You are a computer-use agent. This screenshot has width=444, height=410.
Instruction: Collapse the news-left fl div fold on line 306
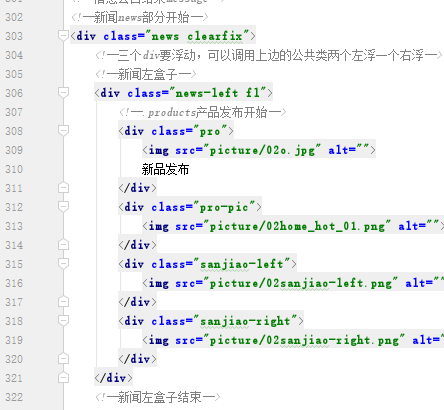(63, 92)
